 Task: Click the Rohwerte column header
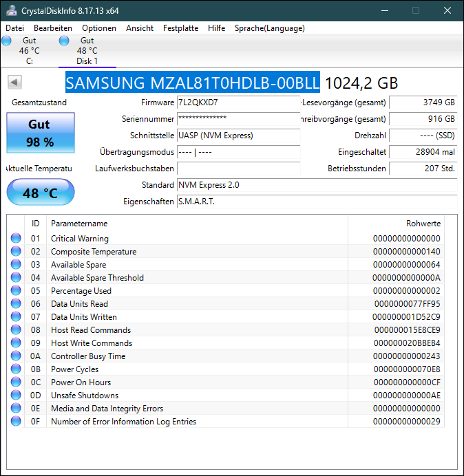(x=396, y=224)
